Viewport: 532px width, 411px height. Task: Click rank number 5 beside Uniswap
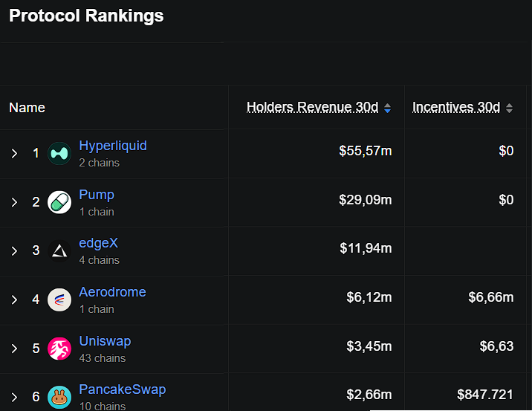[x=36, y=349]
